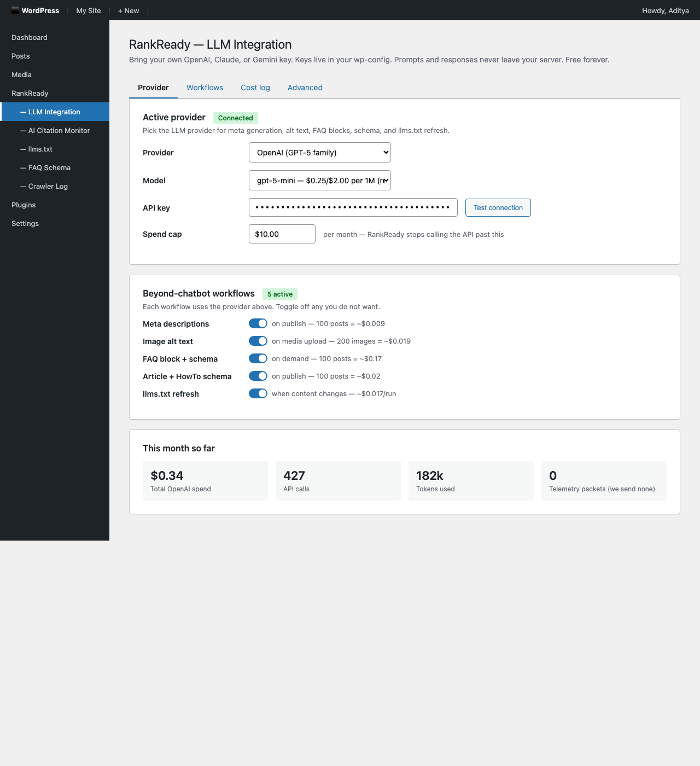Switch to the Advanced tab

305,88
